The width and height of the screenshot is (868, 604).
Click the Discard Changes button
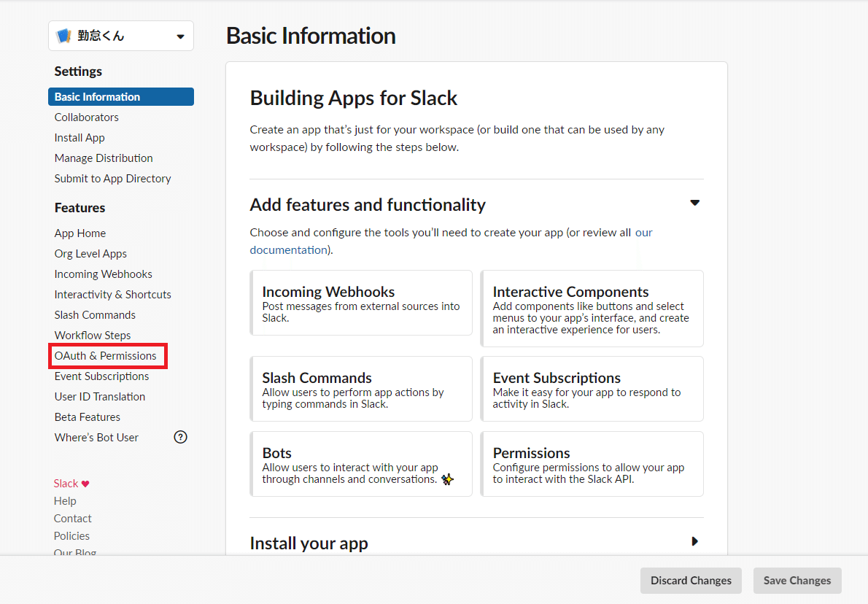click(x=691, y=581)
